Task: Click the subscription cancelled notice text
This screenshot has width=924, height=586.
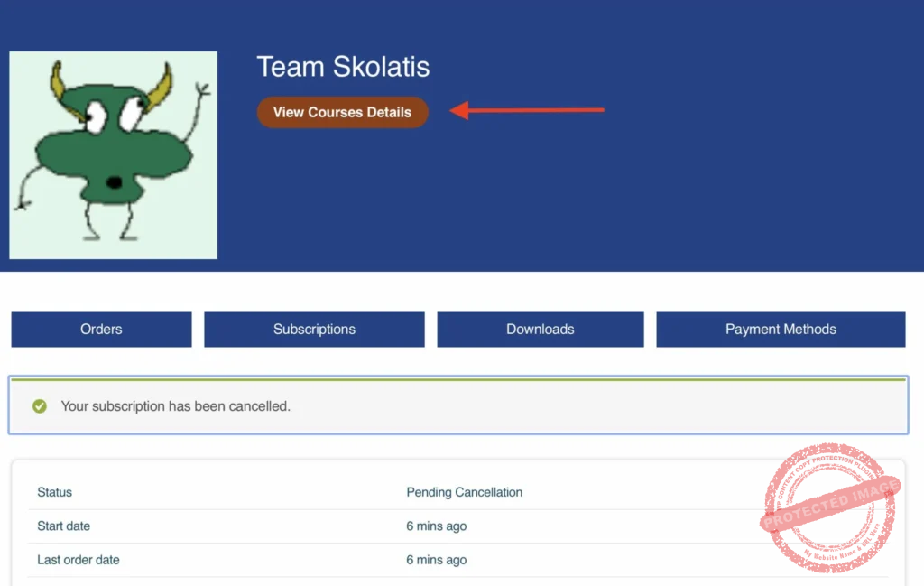Action: tap(175, 406)
